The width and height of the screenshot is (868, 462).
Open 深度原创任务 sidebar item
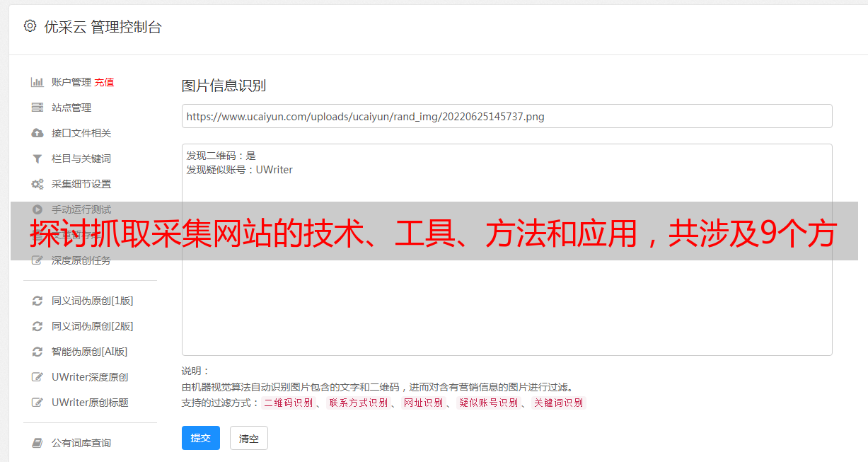(x=81, y=260)
